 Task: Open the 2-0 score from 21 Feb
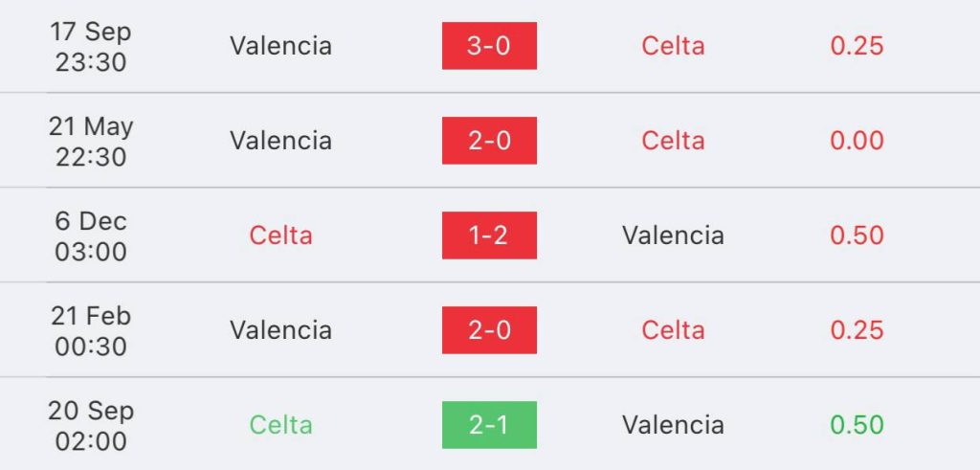coord(489,330)
